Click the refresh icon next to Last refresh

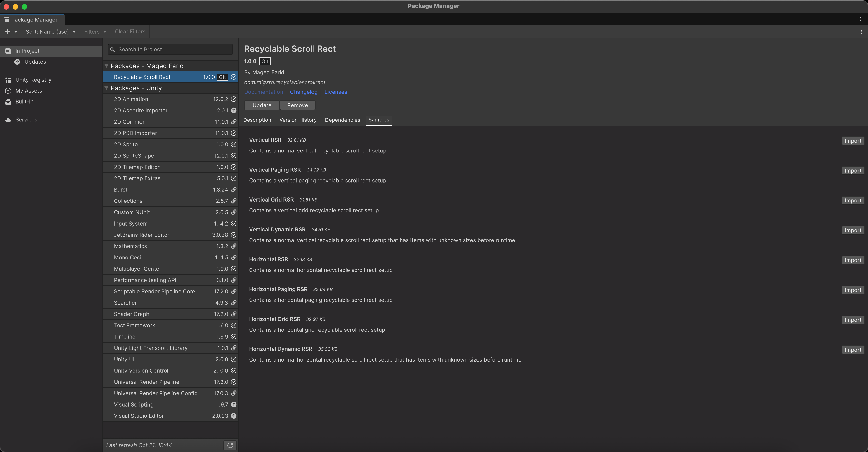[x=230, y=445]
